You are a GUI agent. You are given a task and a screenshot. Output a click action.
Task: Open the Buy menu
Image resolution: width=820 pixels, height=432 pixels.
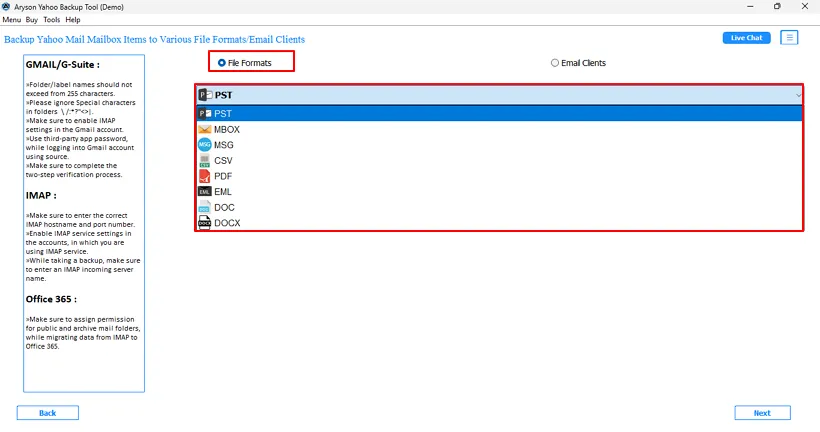point(31,20)
